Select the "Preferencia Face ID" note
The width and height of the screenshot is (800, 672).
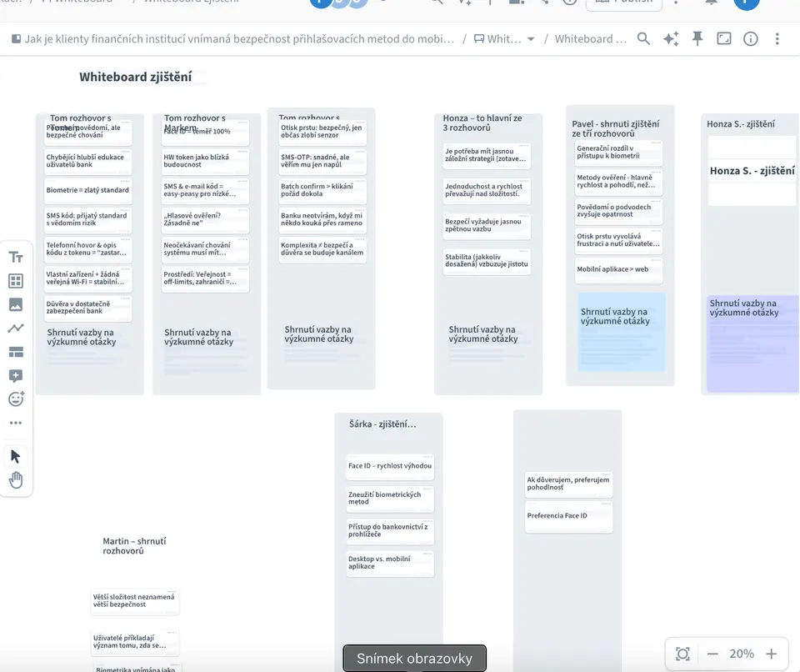point(568,516)
